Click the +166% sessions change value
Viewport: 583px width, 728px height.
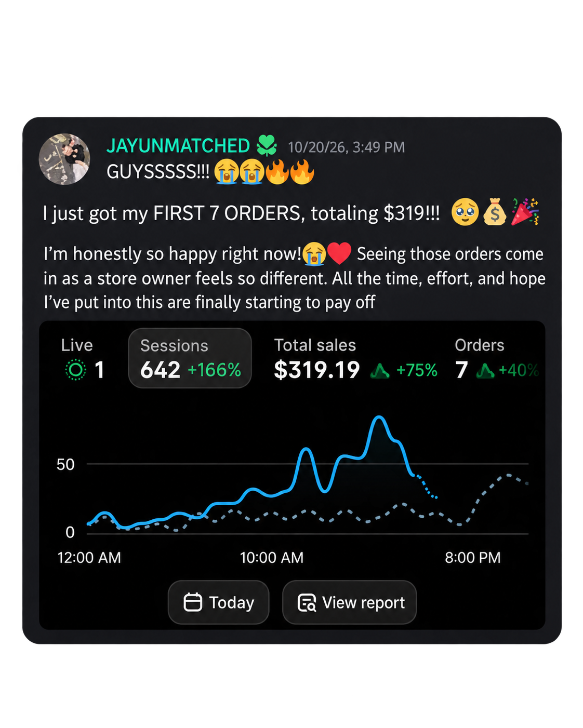[x=215, y=370]
